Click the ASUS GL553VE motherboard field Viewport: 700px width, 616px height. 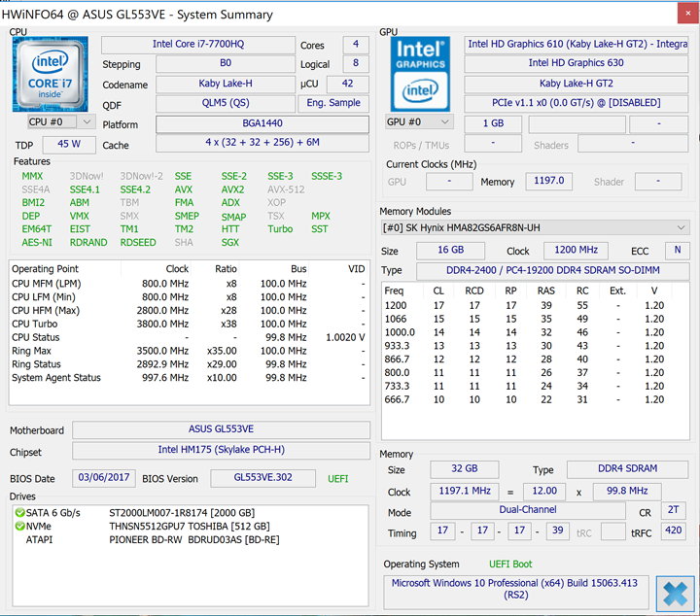220,429
